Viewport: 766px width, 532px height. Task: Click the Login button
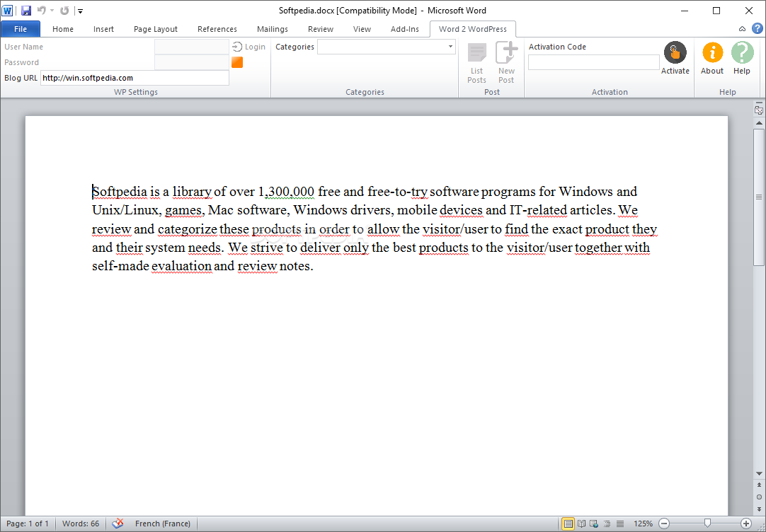pos(249,47)
